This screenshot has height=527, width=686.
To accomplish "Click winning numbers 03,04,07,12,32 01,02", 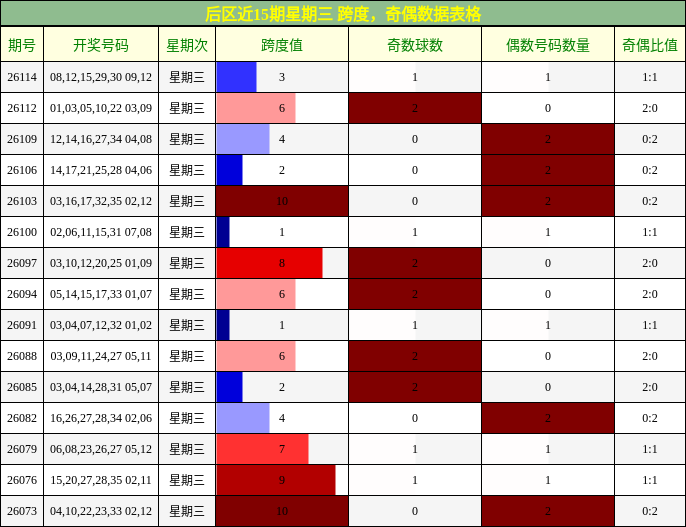I will tap(101, 325).
